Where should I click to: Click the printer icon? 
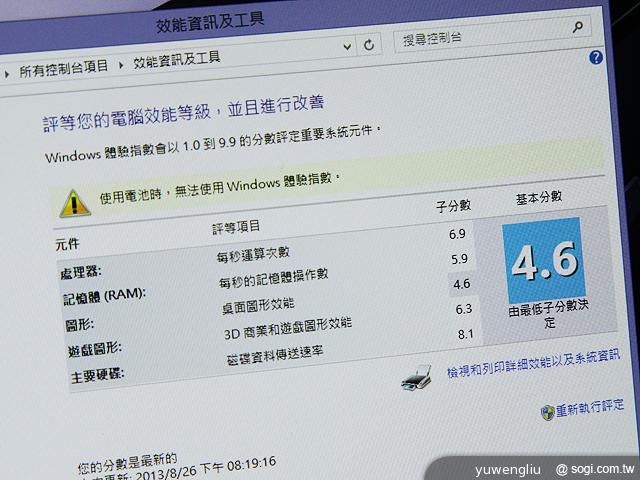coord(417,377)
